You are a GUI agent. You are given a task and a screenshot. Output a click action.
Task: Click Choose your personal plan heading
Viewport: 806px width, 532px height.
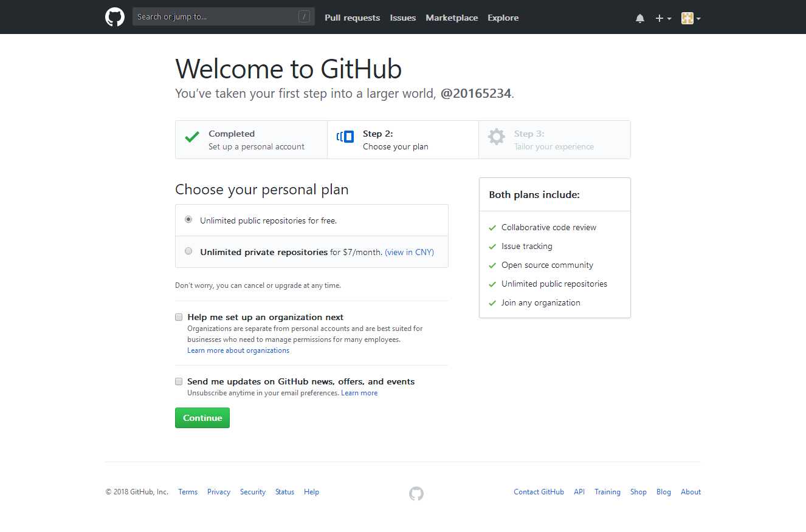click(262, 189)
